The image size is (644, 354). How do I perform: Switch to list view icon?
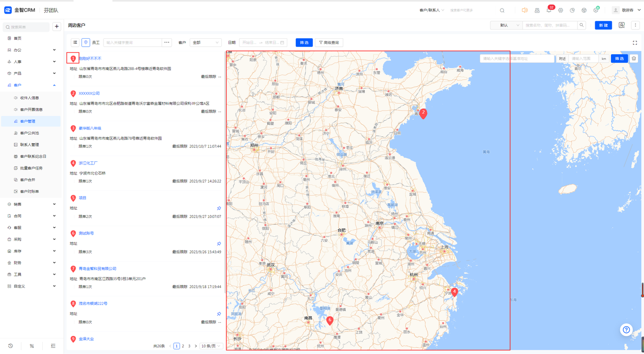(75, 43)
